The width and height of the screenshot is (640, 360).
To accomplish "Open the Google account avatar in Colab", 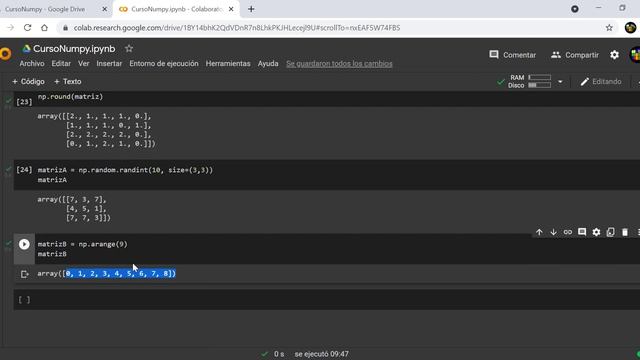I will pos(635,55).
